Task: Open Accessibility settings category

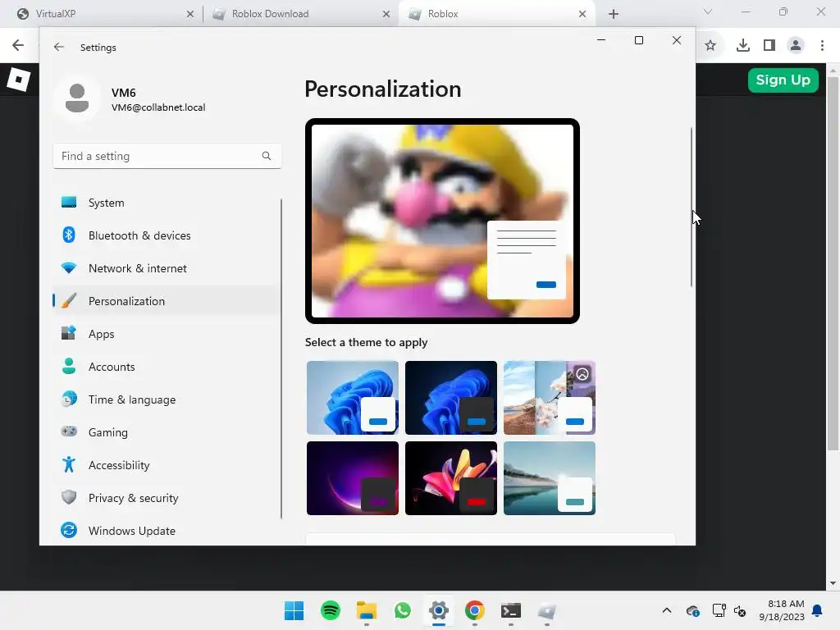Action: click(166, 465)
